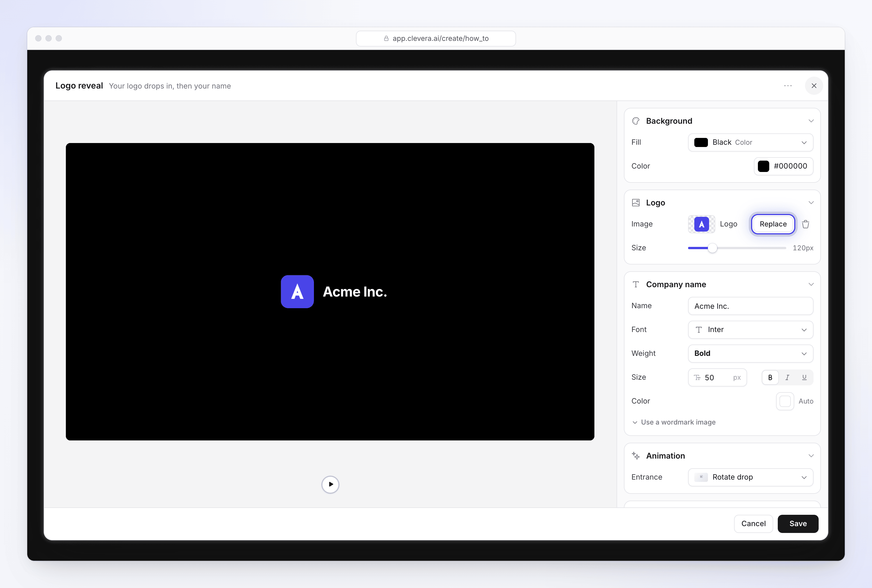The image size is (872, 588).
Task: Click the browser address bar URL
Action: coord(436,39)
